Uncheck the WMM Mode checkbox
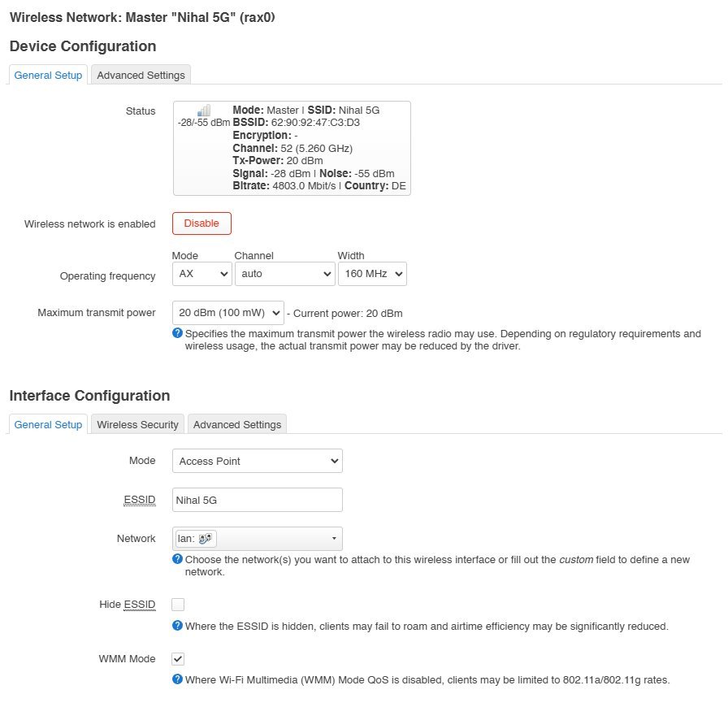The image size is (728, 707). pos(178,659)
